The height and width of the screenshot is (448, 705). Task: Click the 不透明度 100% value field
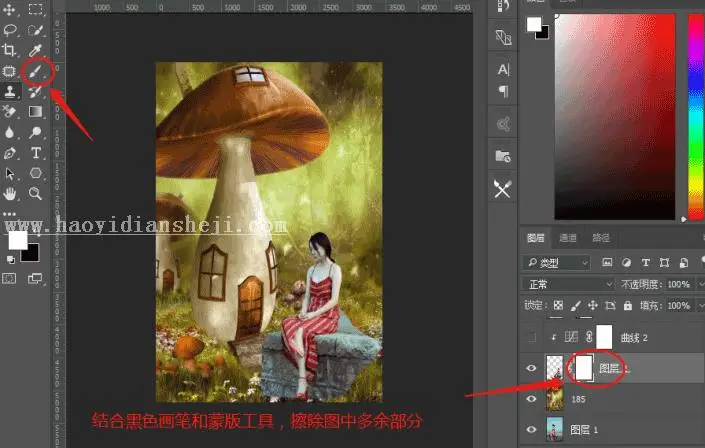[679, 284]
